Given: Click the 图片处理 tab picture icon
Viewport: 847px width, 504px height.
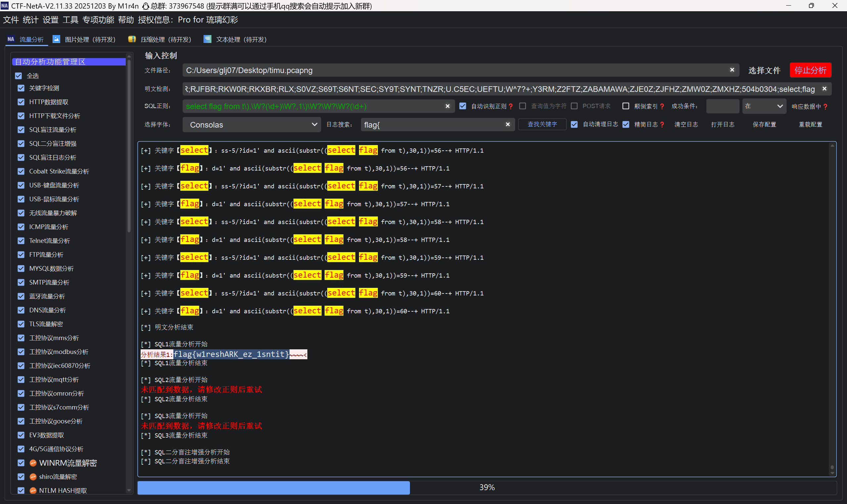Looking at the screenshot, I should pyautogui.click(x=57, y=39).
